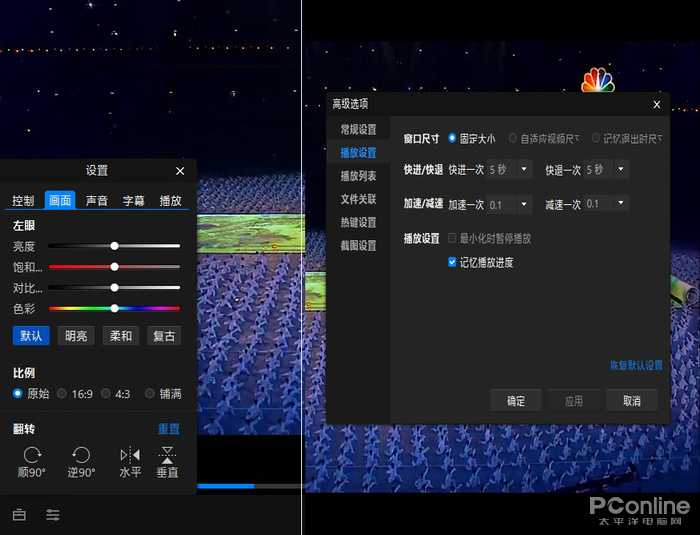The image size is (700, 535).
Task: Click the 5 秒 value in 快进一次 field
Action: pos(498,170)
